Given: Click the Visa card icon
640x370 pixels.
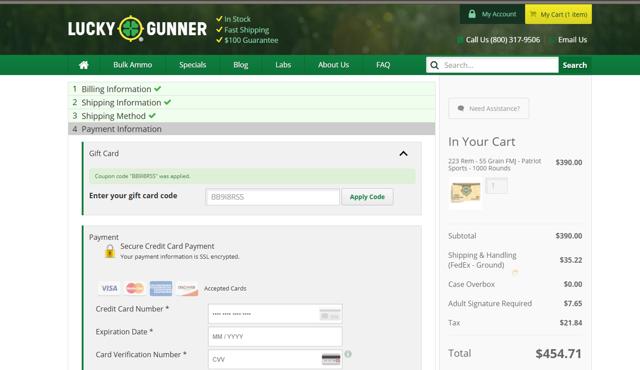Looking at the screenshot, I should tap(109, 288).
